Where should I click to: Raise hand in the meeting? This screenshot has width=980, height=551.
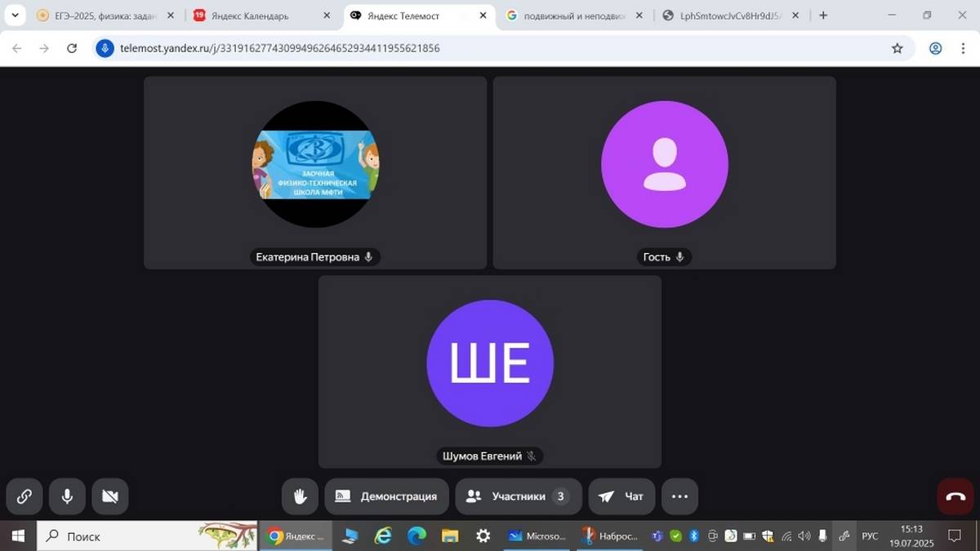[300, 496]
